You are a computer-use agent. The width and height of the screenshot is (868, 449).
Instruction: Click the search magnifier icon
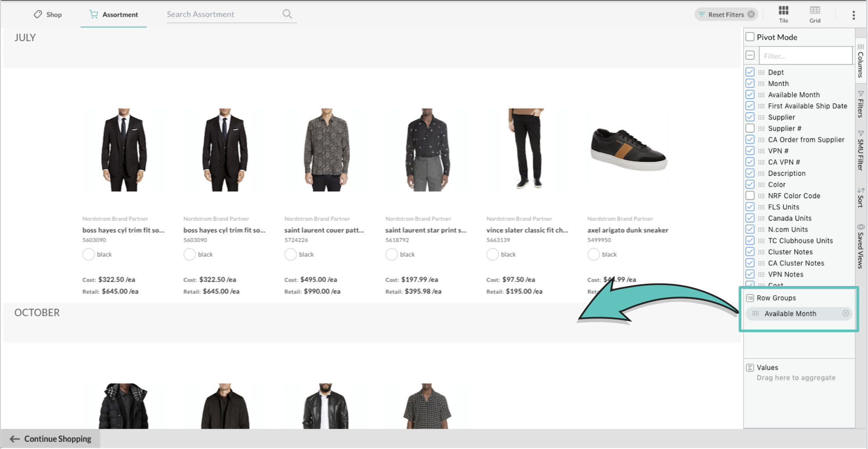(287, 14)
